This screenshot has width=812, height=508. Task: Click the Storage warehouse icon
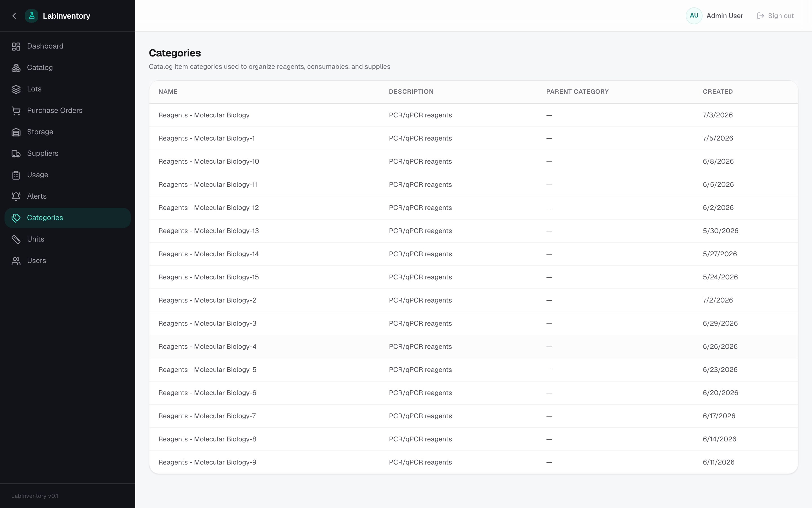[16, 132]
